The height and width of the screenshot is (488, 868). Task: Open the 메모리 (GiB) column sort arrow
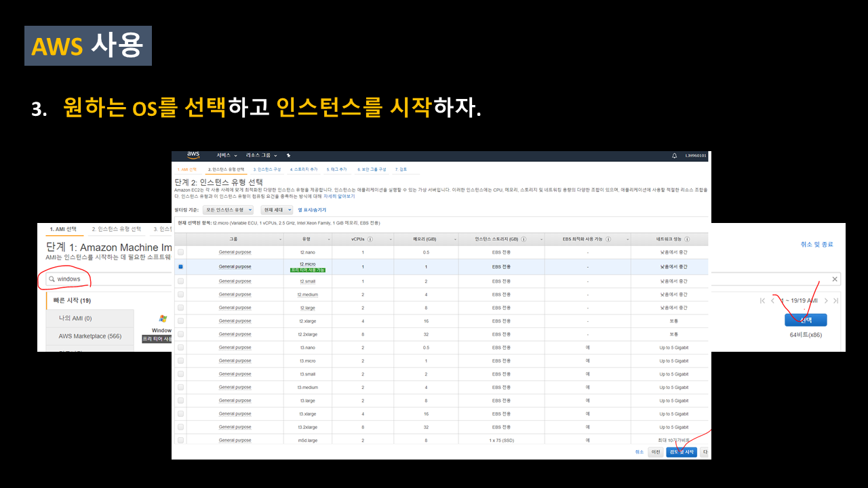click(x=455, y=239)
